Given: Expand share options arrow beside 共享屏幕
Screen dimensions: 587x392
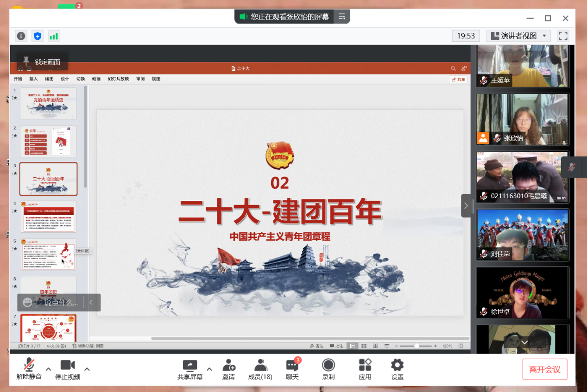Looking at the screenshot, I should (x=209, y=369).
